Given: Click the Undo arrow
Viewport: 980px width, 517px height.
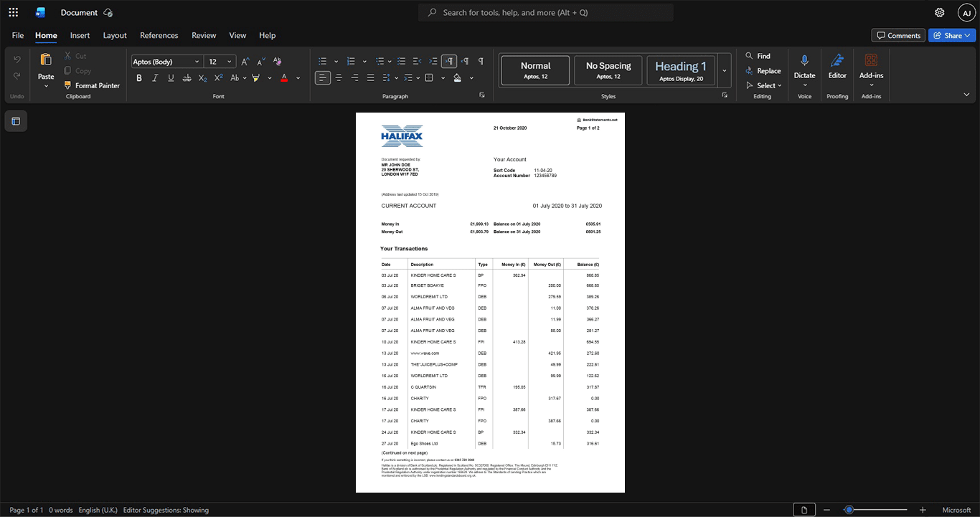Looking at the screenshot, I should (17, 59).
